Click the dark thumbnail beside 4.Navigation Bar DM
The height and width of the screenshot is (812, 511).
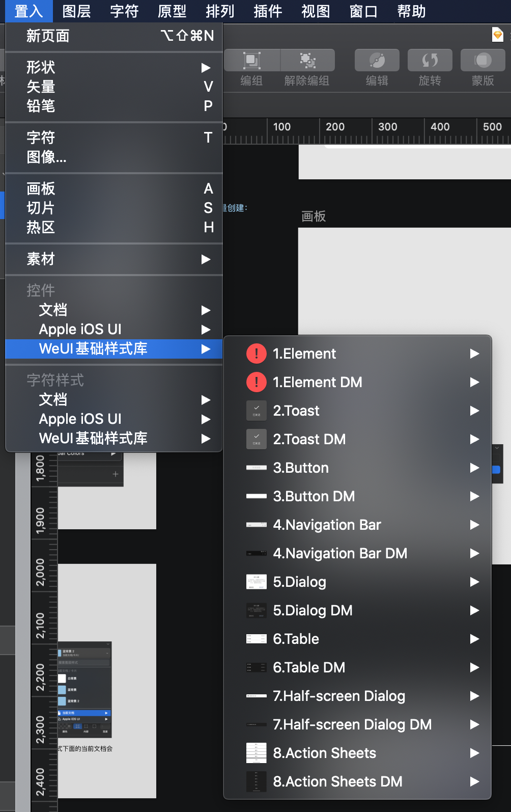(257, 553)
